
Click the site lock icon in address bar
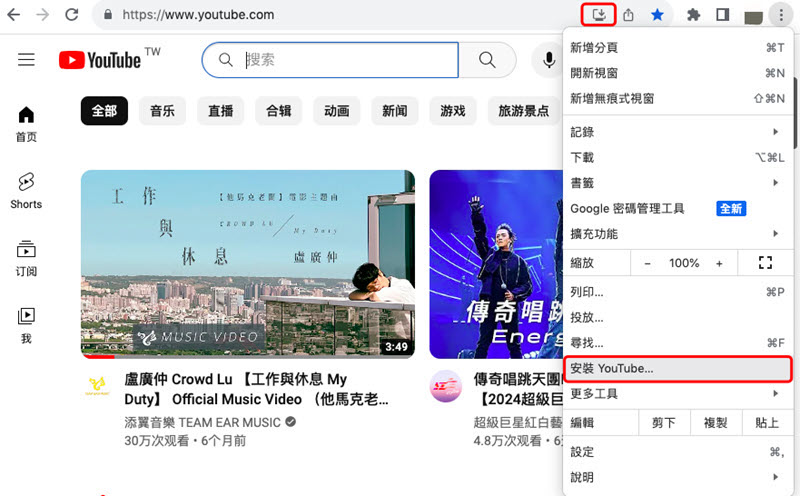coord(108,15)
